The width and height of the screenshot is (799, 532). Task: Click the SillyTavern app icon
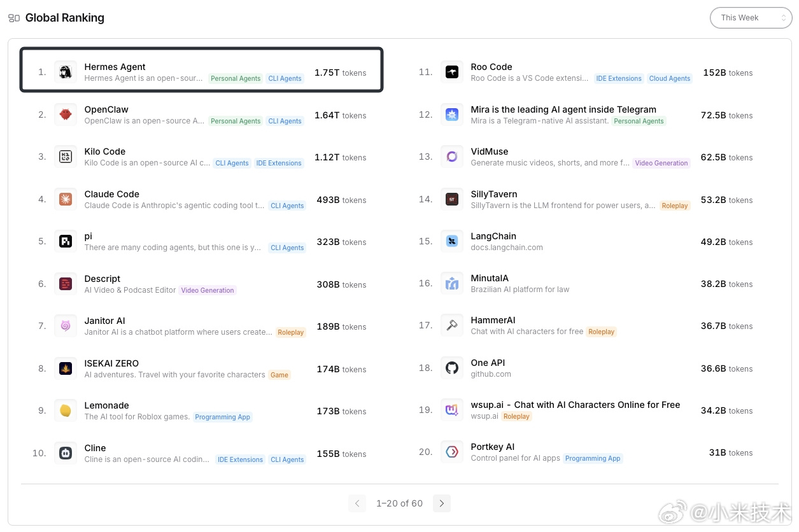(x=452, y=199)
